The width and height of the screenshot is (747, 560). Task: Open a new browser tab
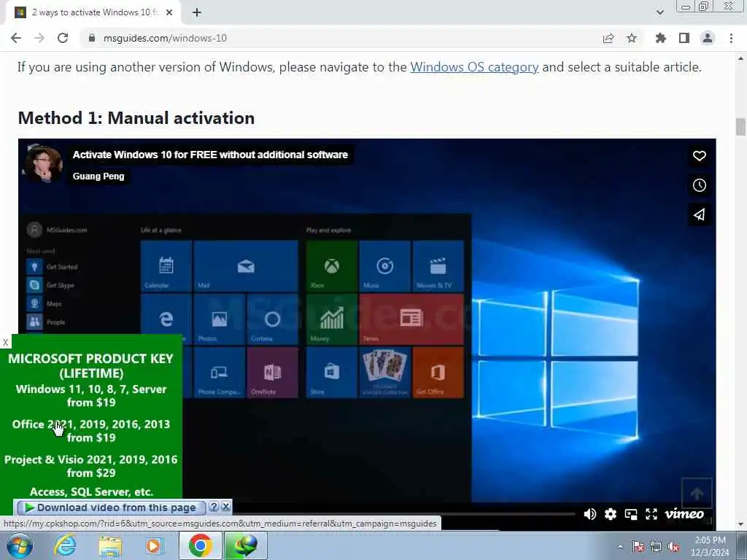point(197,12)
